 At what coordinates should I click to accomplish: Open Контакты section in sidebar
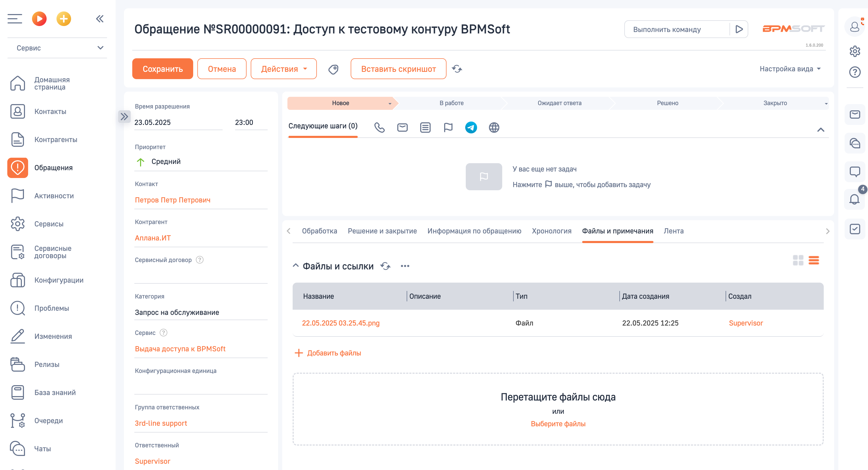[50, 112]
